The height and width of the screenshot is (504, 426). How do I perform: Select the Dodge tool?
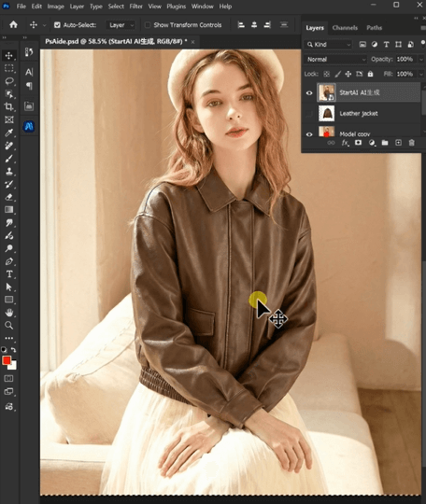click(x=8, y=248)
